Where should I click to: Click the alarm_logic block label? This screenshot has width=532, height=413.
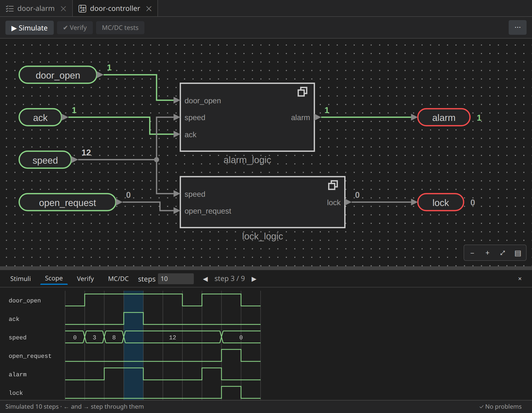pos(247,160)
